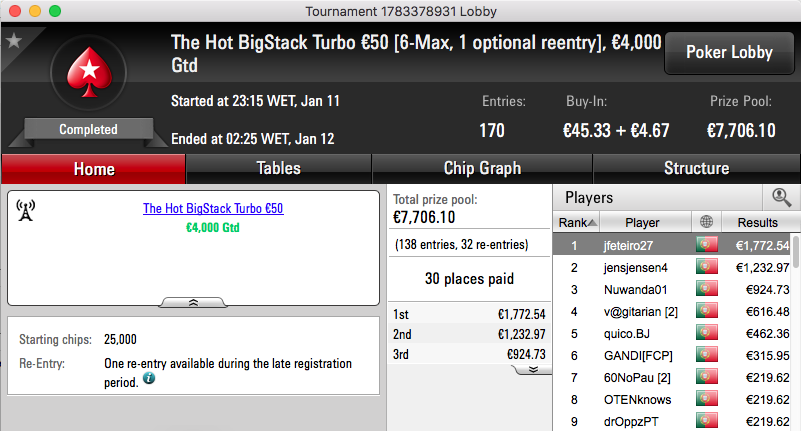Click the re-entry info icon

(149, 378)
